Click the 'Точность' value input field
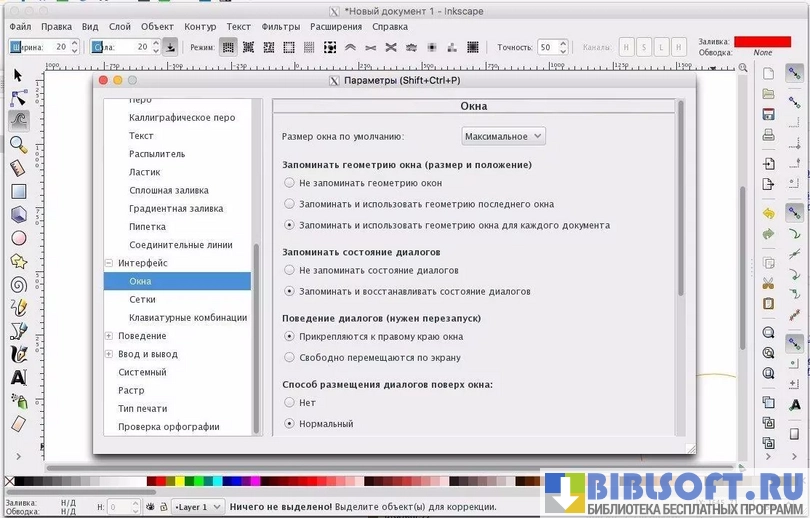The height and width of the screenshot is (518, 810). pos(548,47)
